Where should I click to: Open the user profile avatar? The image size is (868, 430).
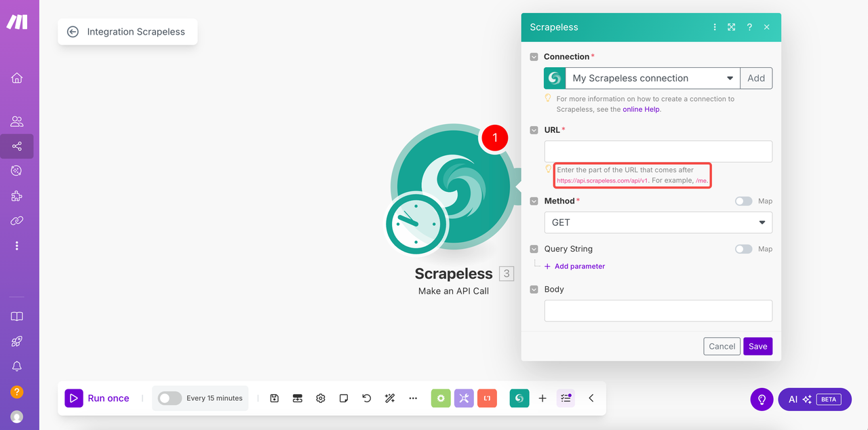coord(17,416)
